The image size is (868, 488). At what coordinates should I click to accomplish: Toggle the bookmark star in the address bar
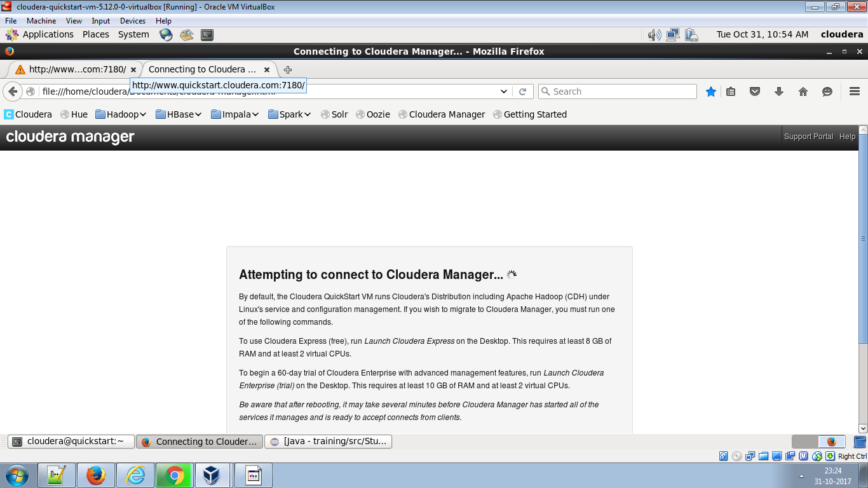pyautogui.click(x=710, y=91)
